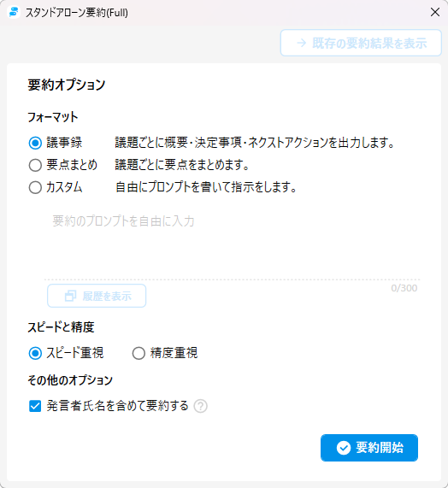Click the arrow icon on 既存の要約結果を表示
Viewport: 448px width, 488px height.
(x=301, y=43)
